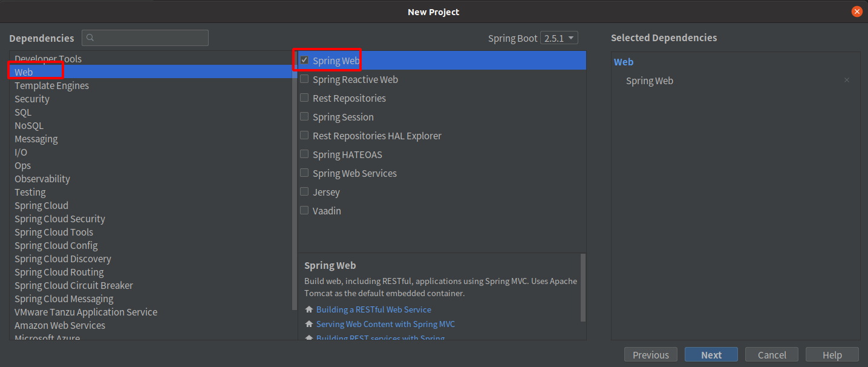Choose the SQL category
The height and width of the screenshot is (367, 868).
point(150,112)
